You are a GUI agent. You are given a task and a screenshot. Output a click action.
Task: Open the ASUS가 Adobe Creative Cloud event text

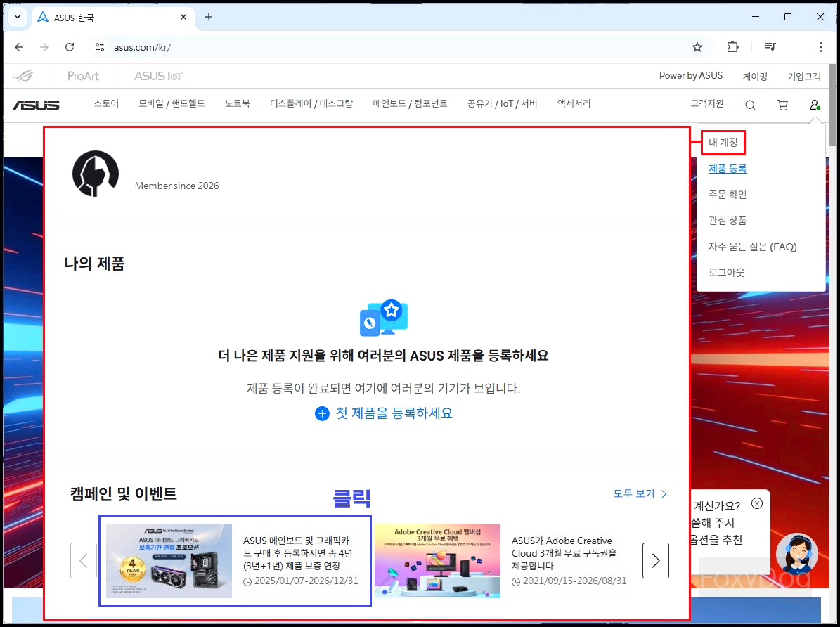[564, 553]
